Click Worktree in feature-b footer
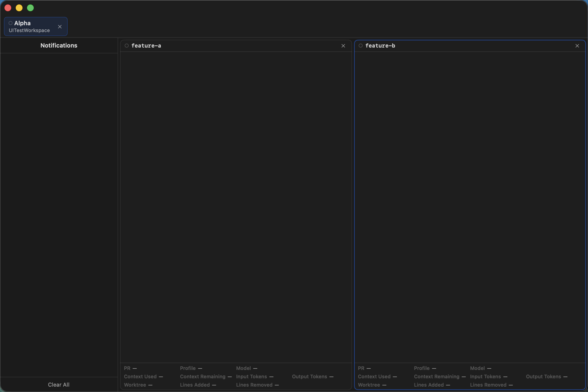588x392 pixels. (369, 385)
